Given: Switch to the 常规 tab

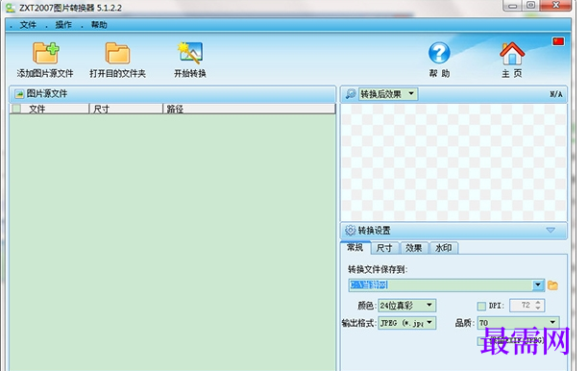Looking at the screenshot, I should point(355,247).
